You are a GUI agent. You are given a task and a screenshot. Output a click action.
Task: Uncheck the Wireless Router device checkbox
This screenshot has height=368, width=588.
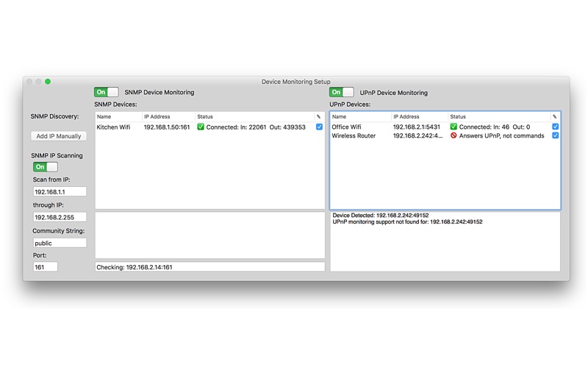pos(555,135)
